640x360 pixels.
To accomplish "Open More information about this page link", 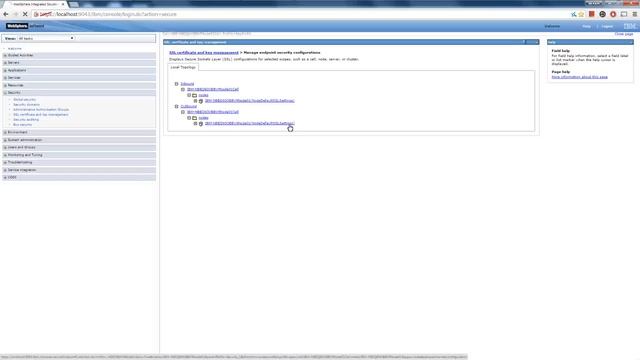I will click(x=580, y=77).
